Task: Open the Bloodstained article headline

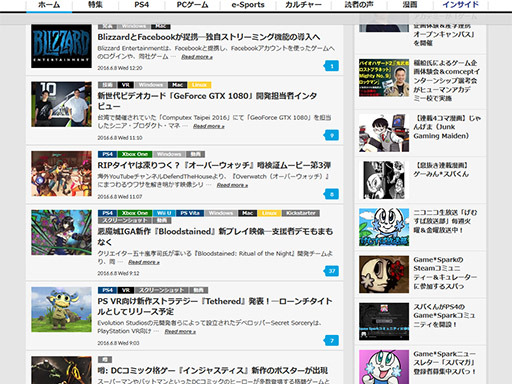Action: click(x=215, y=236)
